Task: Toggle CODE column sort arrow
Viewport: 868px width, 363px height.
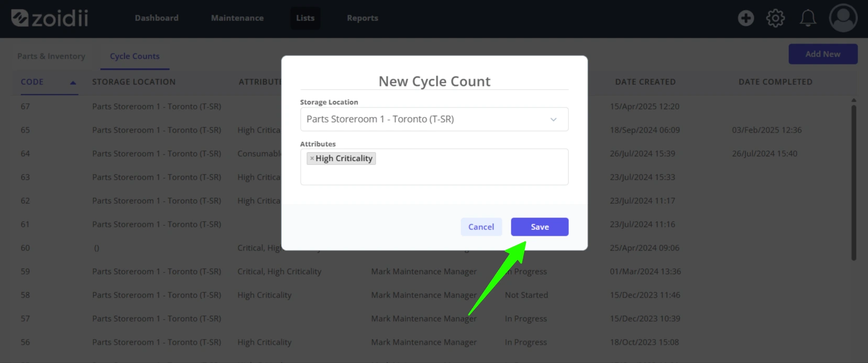Action: pos(73,82)
